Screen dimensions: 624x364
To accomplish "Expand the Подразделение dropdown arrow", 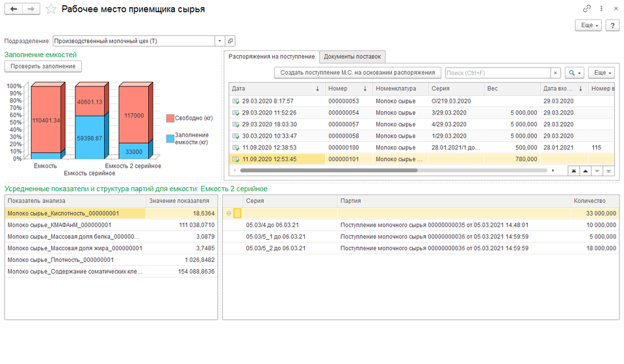I will click(220, 41).
